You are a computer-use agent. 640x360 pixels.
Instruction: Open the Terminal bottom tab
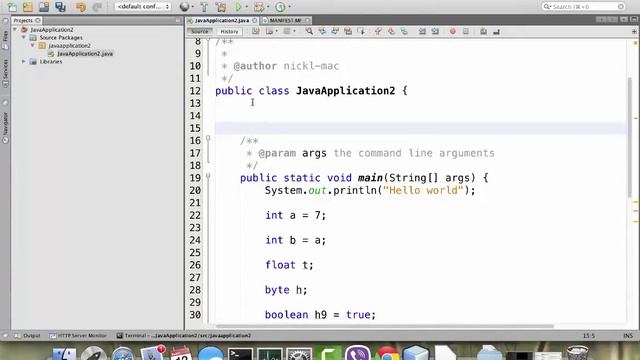pyautogui.click(x=184, y=336)
